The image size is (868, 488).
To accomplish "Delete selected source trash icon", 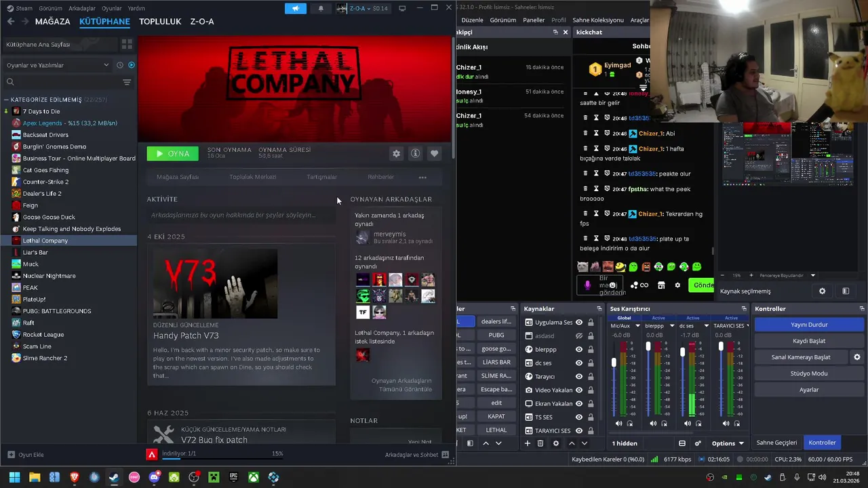I will [540, 443].
